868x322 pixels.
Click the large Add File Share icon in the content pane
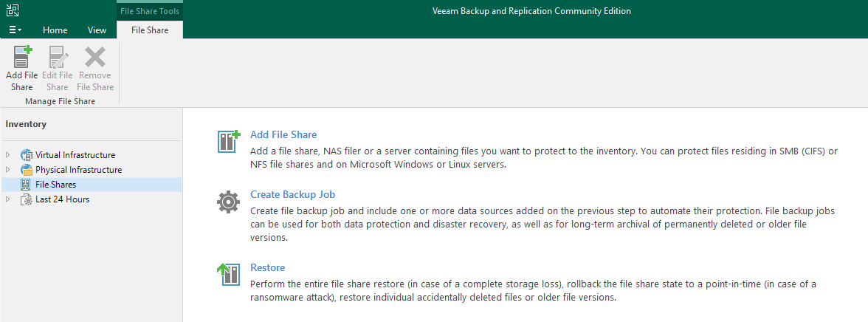tap(229, 141)
